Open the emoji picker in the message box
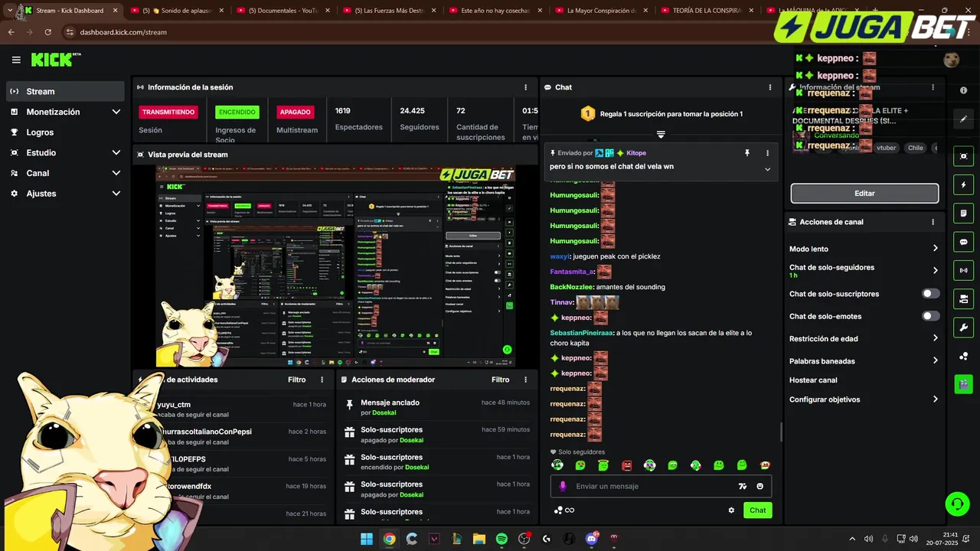The height and width of the screenshot is (551, 980). click(759, 486)
